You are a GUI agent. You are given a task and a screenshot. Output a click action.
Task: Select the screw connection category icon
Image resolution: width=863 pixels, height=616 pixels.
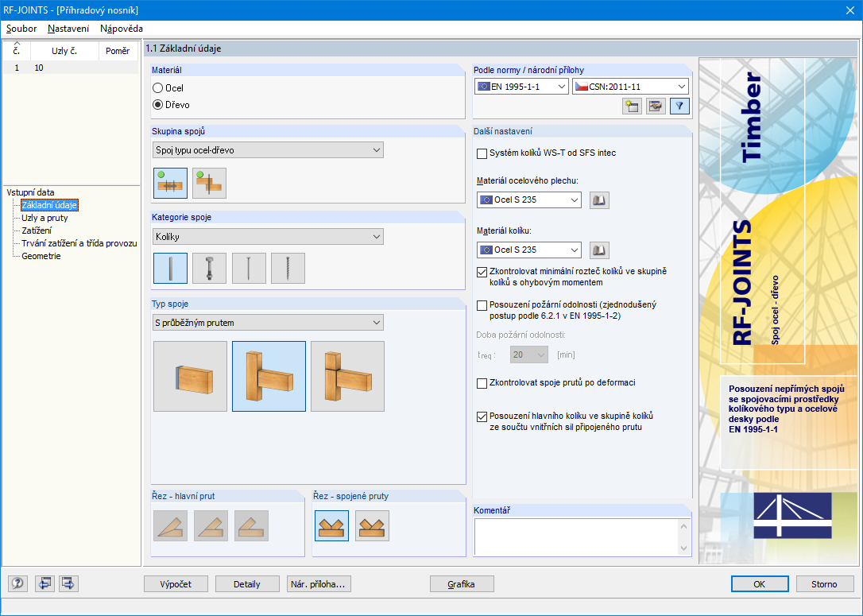pyautogui.click(x=288, y=268)
